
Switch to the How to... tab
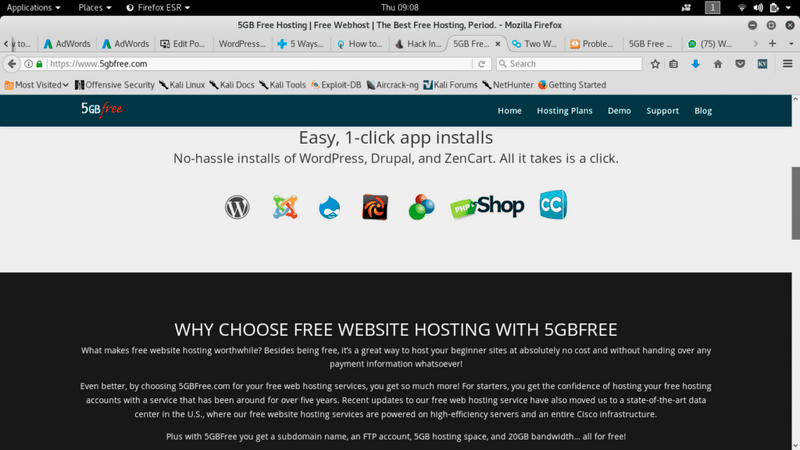pos(360,44)
